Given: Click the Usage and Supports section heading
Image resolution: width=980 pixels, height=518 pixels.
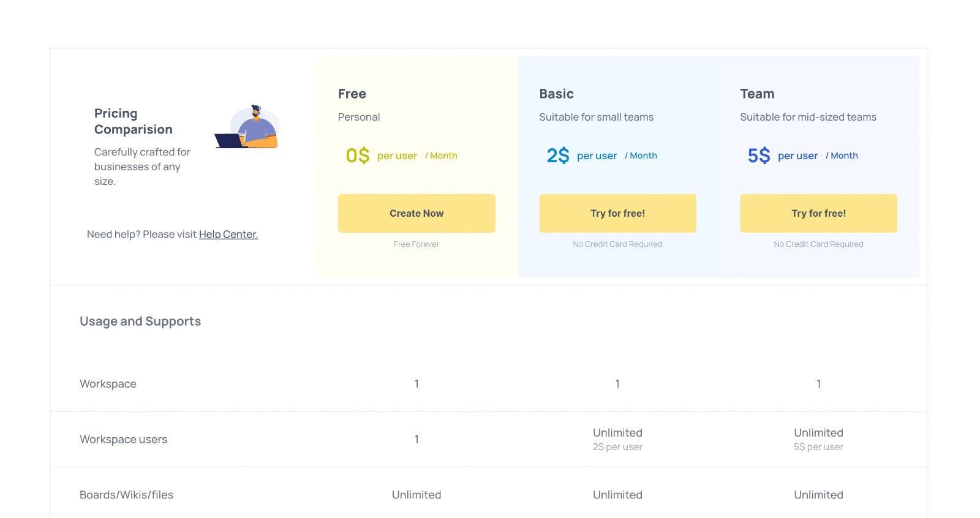Looking at the screenshot, I should click(140, 321).
